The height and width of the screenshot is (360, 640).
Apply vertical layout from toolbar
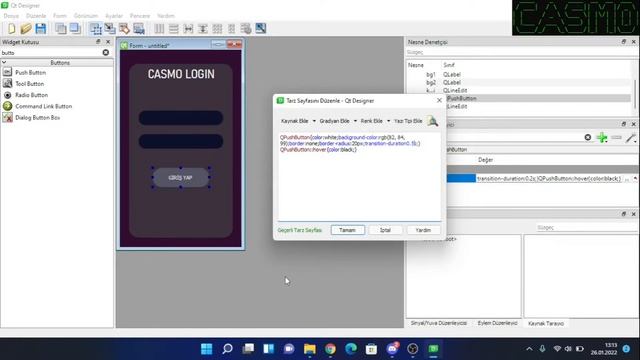173,28
